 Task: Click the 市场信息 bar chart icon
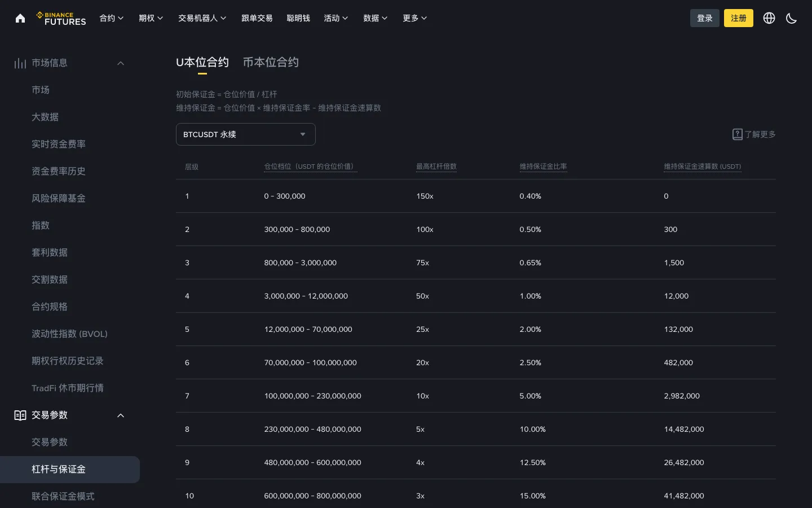click(20, 63)
